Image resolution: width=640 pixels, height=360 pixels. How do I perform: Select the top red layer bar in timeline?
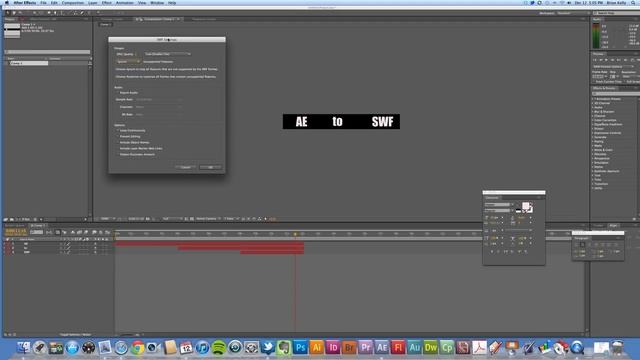tap(209, 244)
